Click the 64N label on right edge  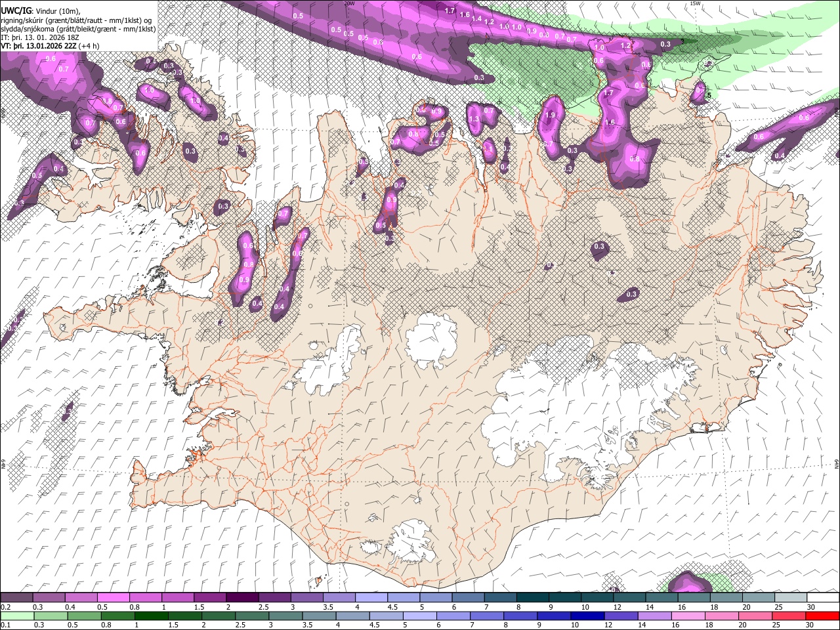(837, 464)
